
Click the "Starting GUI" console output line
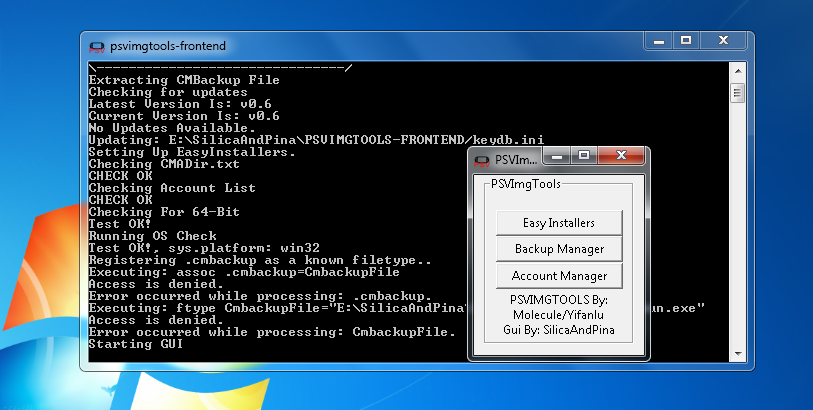136,343
